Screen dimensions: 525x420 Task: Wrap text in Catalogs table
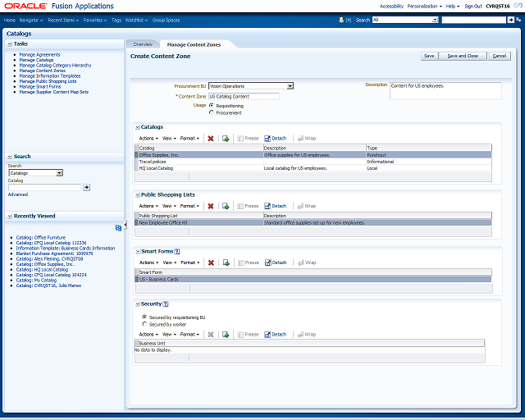pos(307,139)
